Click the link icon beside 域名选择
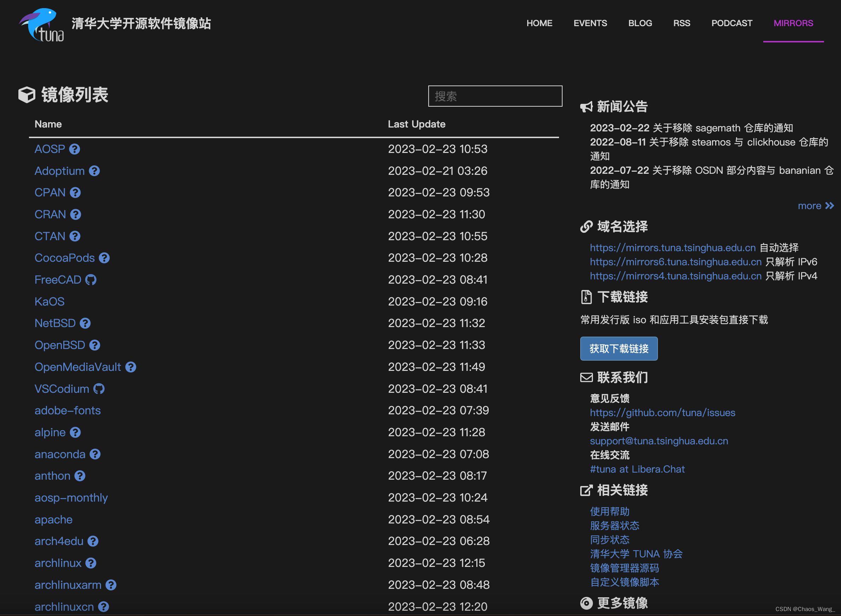 click(x=586, y=227)
